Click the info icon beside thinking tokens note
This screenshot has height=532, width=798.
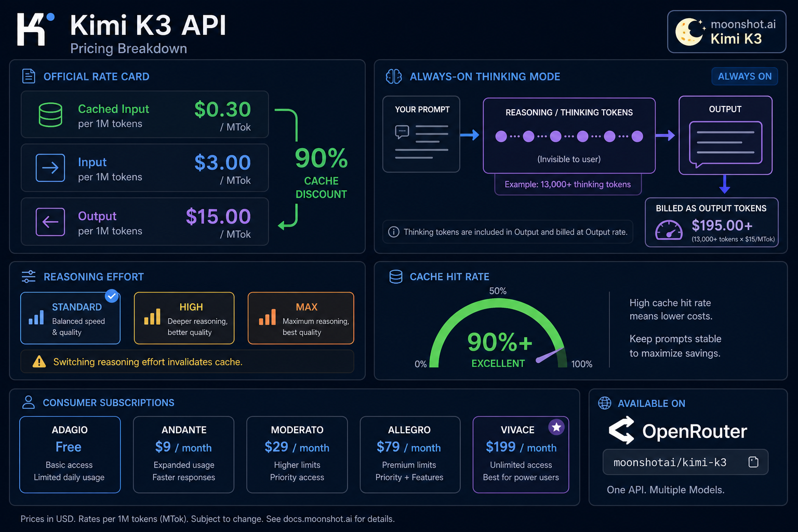(x=394, y=232)
